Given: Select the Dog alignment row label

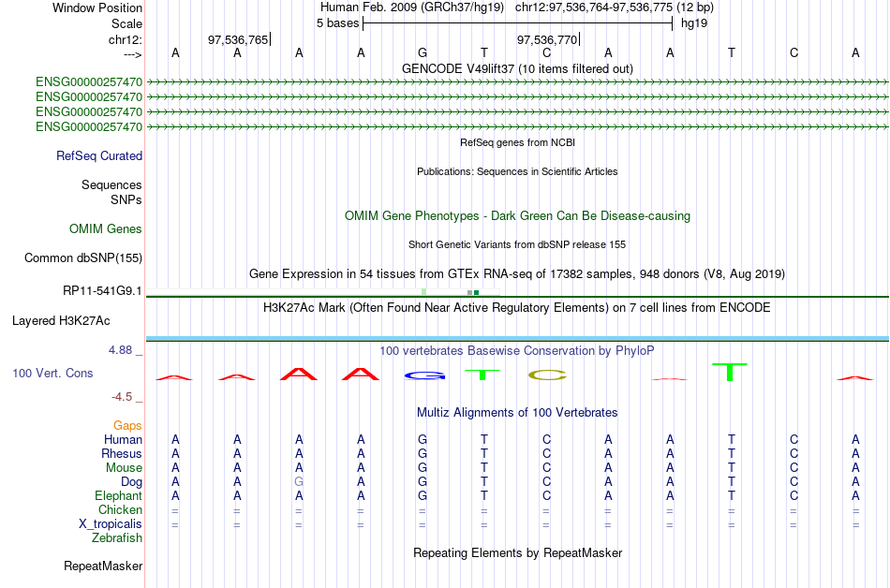Looking at the screenshot, I should [131, 482].
